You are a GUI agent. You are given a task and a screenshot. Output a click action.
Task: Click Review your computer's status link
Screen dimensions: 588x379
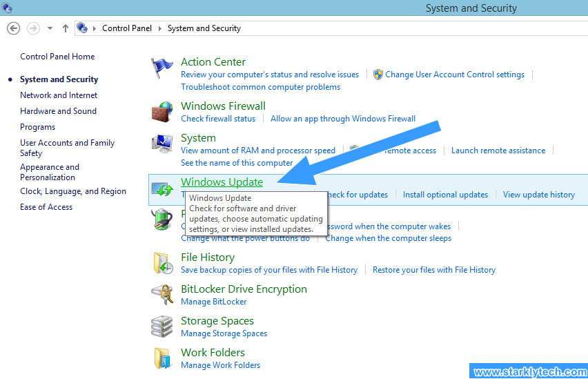click(x=270, y=75)
